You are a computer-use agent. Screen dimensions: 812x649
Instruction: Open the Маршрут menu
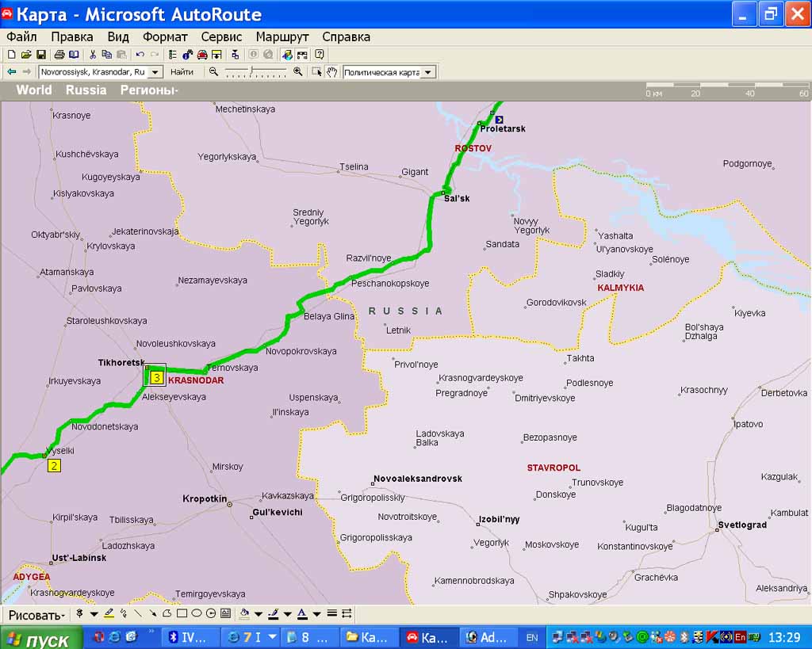(282, 36)
